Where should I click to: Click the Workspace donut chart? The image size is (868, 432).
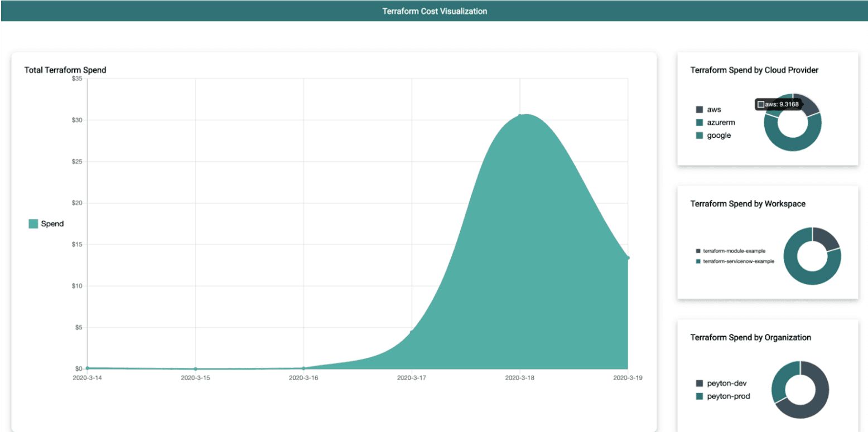[x=812, y=256]
